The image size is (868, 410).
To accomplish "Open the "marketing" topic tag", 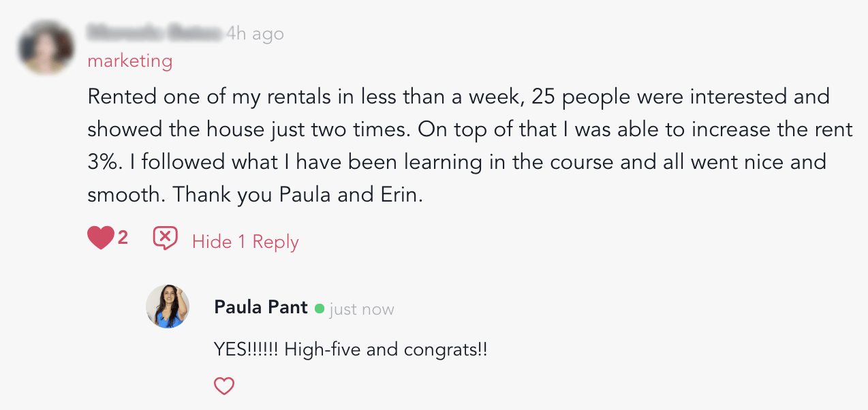I will [129, 61].
